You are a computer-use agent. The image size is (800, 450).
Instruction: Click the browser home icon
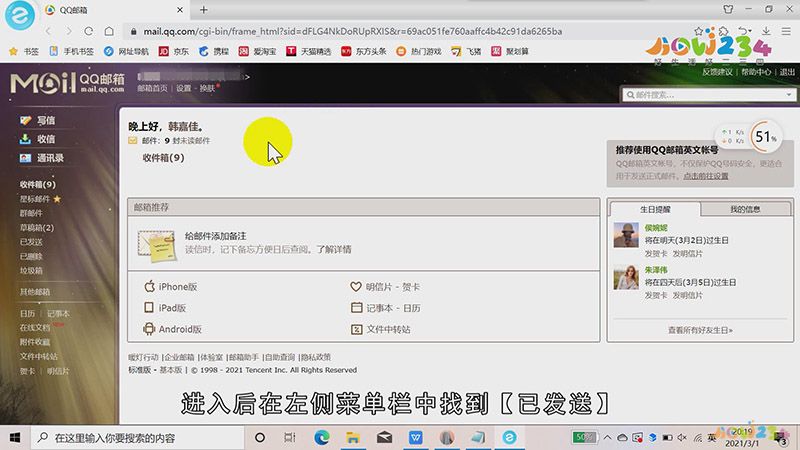(x=109, y=31)
